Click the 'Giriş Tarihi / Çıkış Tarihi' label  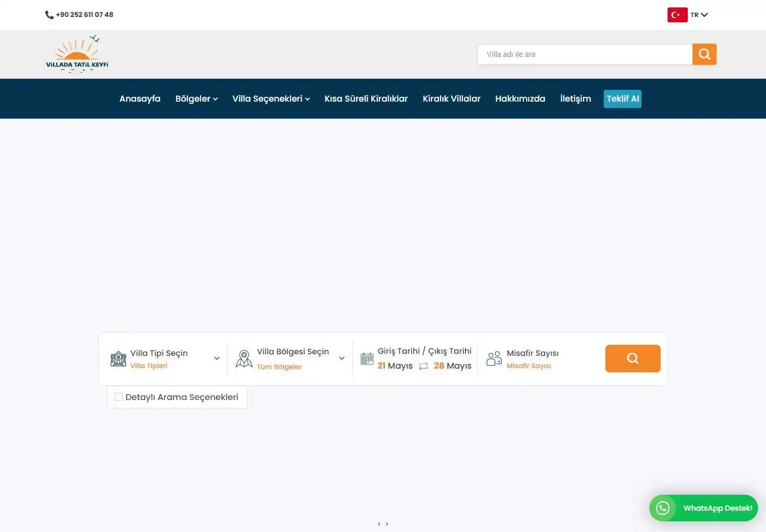point(424,351)
